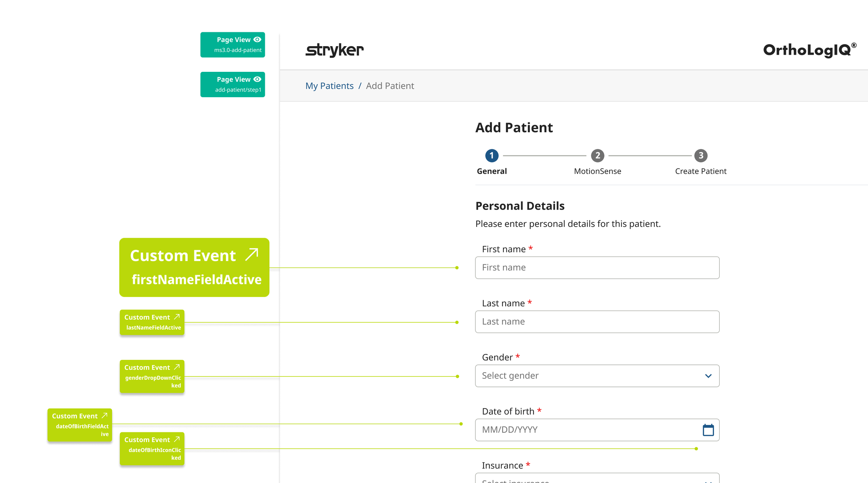Image resolution: width=868 pixels, height=483 pixels.
Task: Click the date of birth calendar icon
Action: [708, 430]
